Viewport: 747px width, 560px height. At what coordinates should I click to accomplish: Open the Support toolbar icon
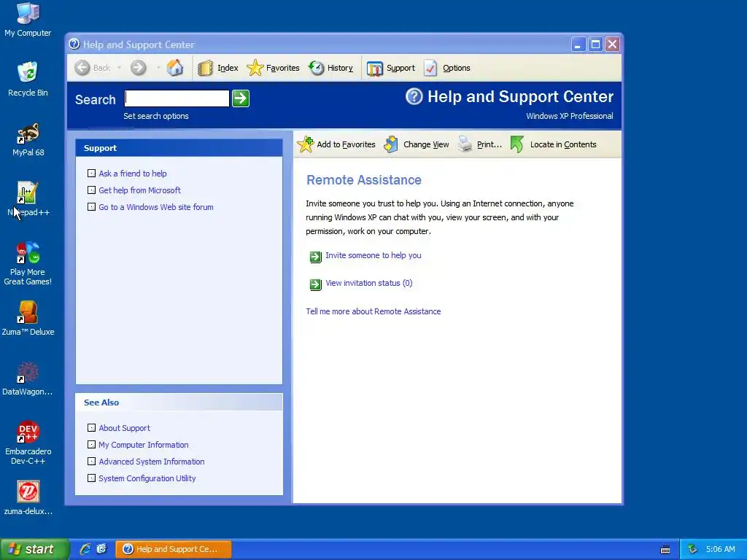(x=374, y=68)
